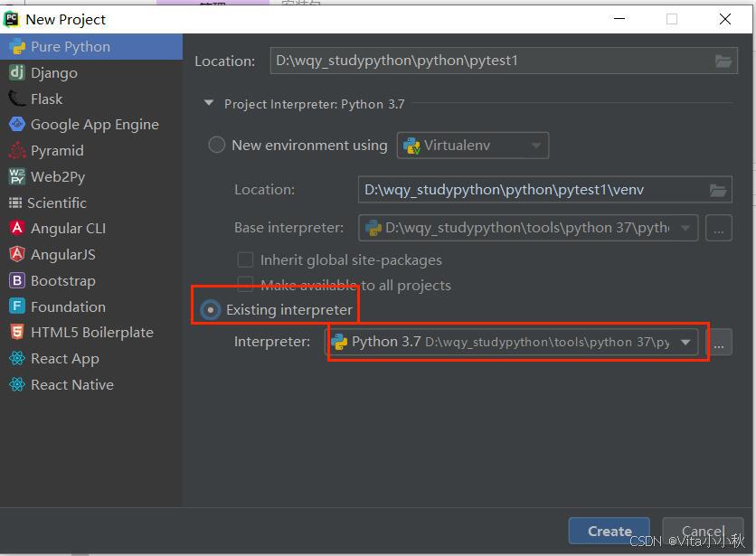Click the AngularJS icon

point(17,254)
